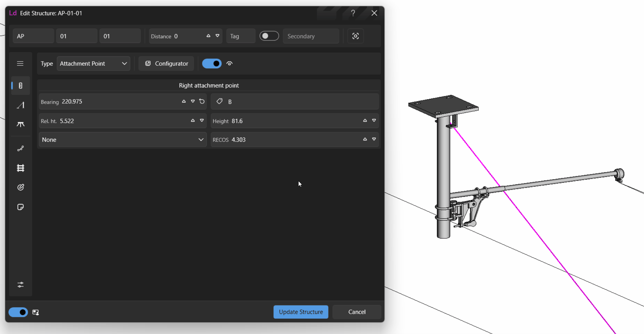Screen dimensions: 644x334
Task: Switch off the bottom-left blue toggle
Action: tap(18, 312)
